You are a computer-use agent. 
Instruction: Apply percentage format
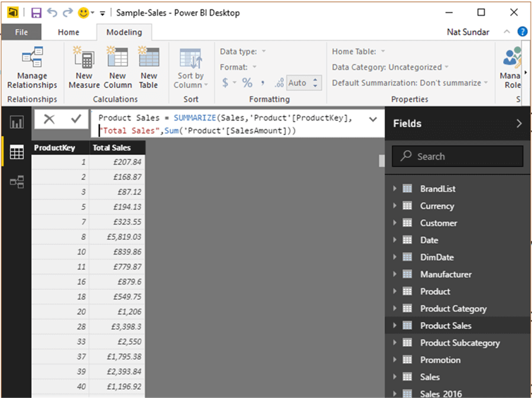pyautogui.click(x=247, y=83)
